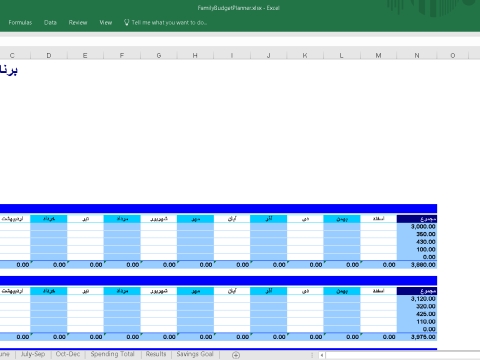Switch to the July-Sep sheet tab

click(x=33, y=354)
